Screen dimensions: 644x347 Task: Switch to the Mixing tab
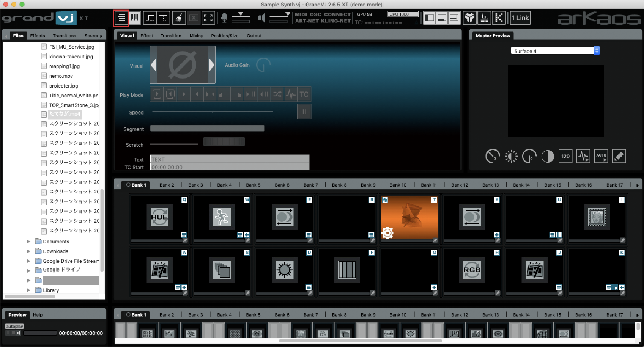point(197,36)
